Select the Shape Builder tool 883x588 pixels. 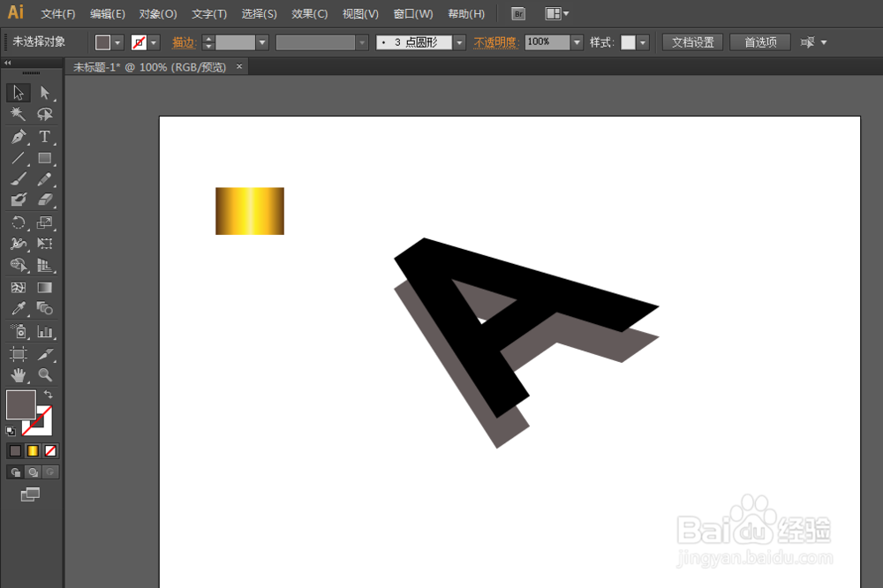pyautogui.click(x=19, y=265)
